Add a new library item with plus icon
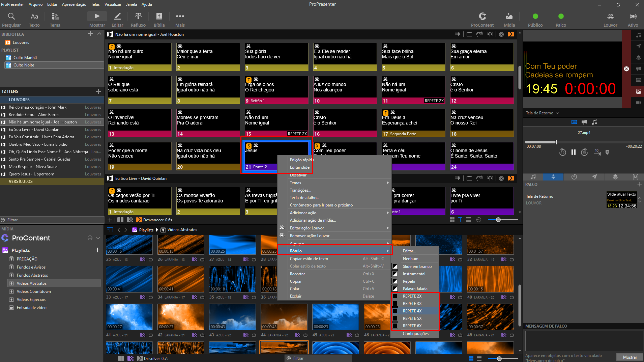Viewport: 644px width, 362px height. tap(90, 34)
